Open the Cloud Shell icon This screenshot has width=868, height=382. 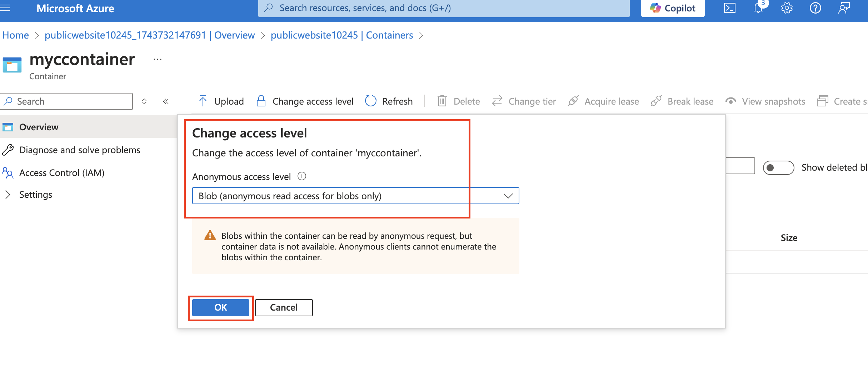click(x=729, y=8)
